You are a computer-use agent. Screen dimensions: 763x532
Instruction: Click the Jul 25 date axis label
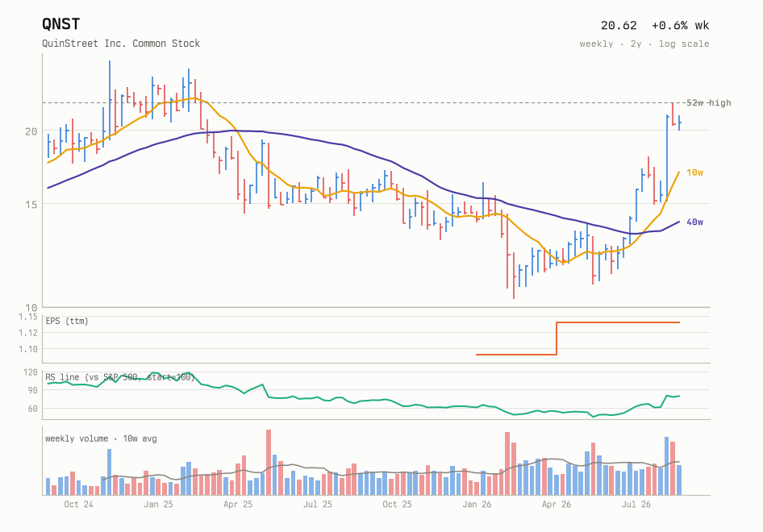[317, 505]
